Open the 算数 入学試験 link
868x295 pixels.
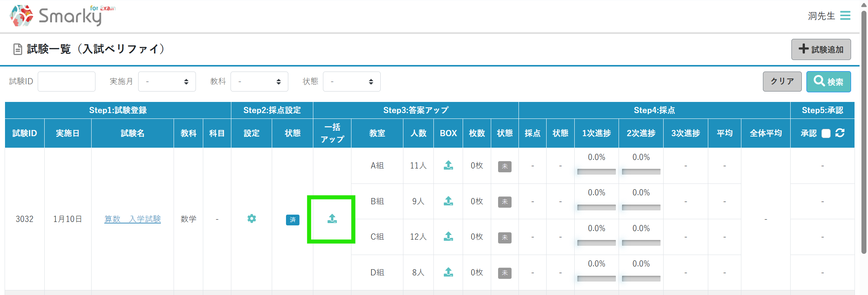click(132, 219)
